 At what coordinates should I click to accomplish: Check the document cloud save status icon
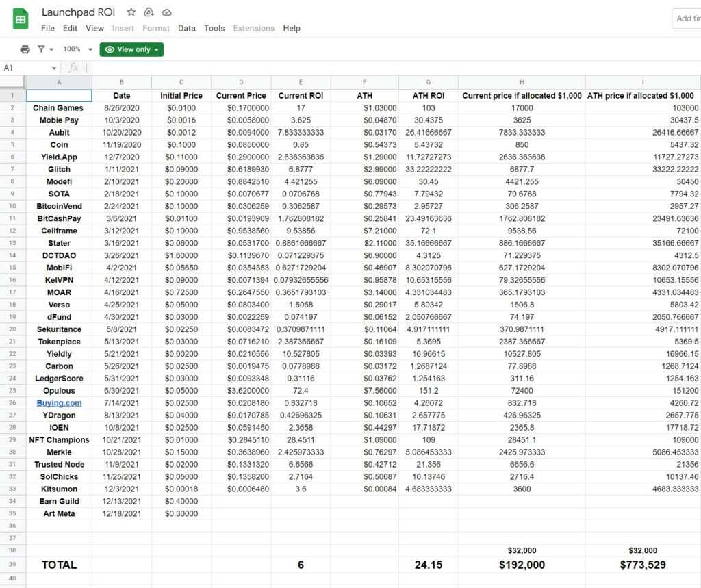pyautogui.click(x=166, y=12)
